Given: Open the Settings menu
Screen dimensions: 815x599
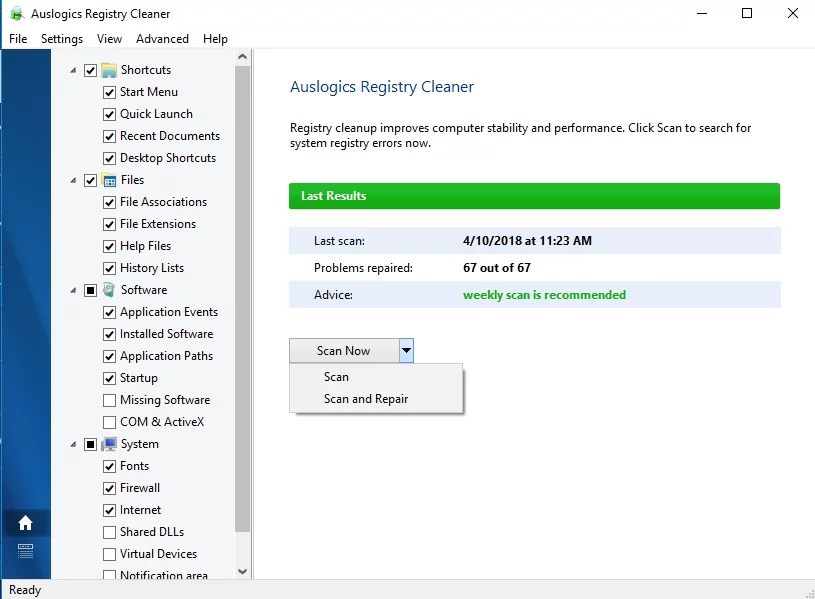Looking at the screenshot, I should click(62, 39).
